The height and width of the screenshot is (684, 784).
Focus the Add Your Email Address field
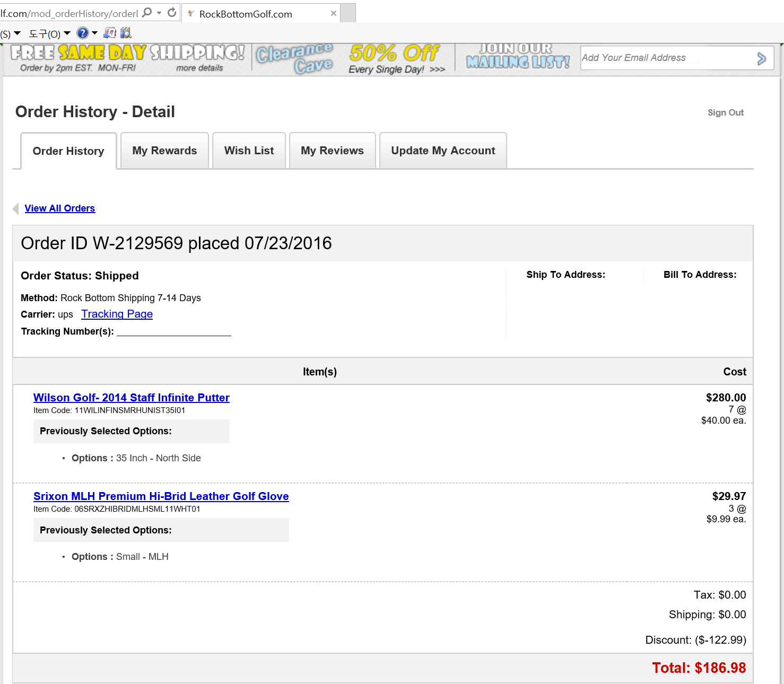click(666, 58)
